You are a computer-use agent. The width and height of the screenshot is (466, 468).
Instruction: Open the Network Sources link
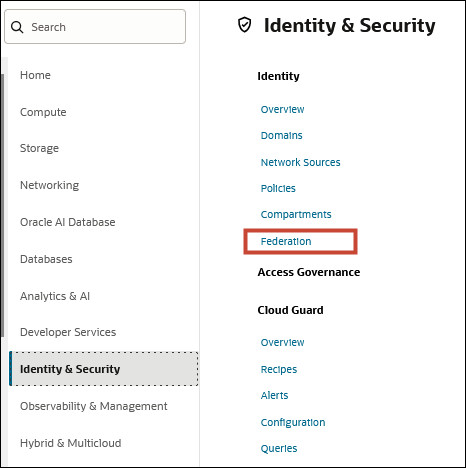[x=300, y=162]
